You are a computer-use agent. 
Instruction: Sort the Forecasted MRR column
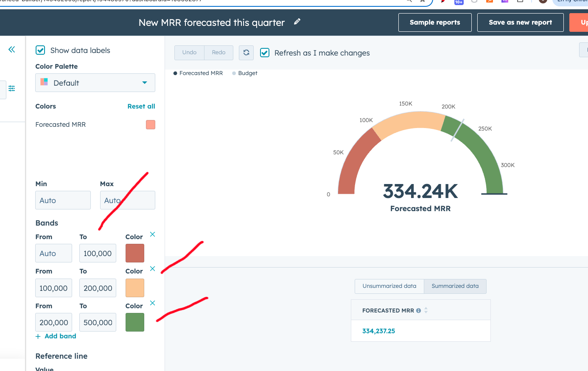point(426,311)
